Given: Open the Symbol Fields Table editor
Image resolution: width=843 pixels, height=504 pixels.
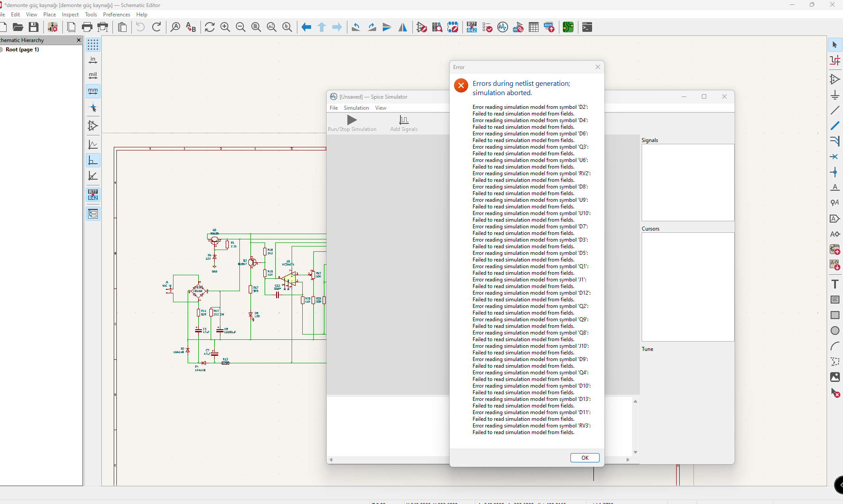Looking at the screenshot, I should 534,27.
